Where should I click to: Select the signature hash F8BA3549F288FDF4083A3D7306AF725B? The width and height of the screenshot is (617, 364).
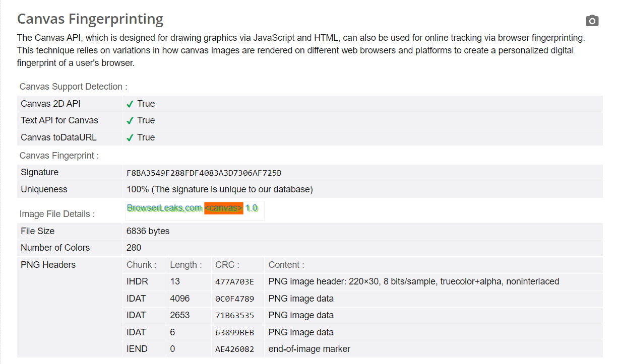point(204,173)
